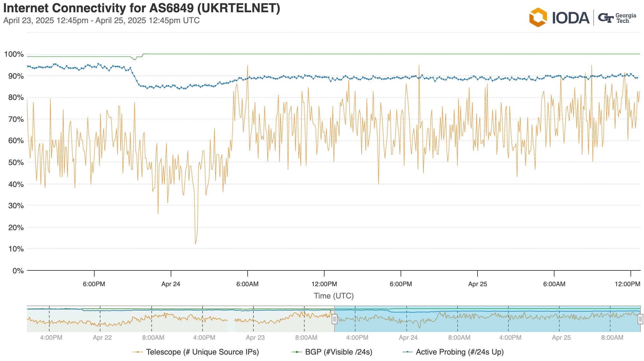Click the blue Active Probing legend marker
Viewport: 644px width, 361px height.
407,352
